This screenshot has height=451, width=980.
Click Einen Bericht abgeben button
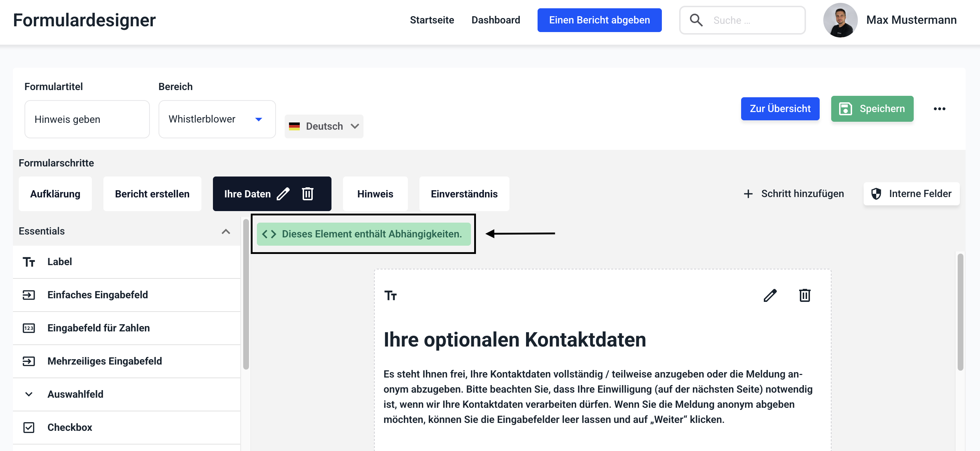click(599, 20)
